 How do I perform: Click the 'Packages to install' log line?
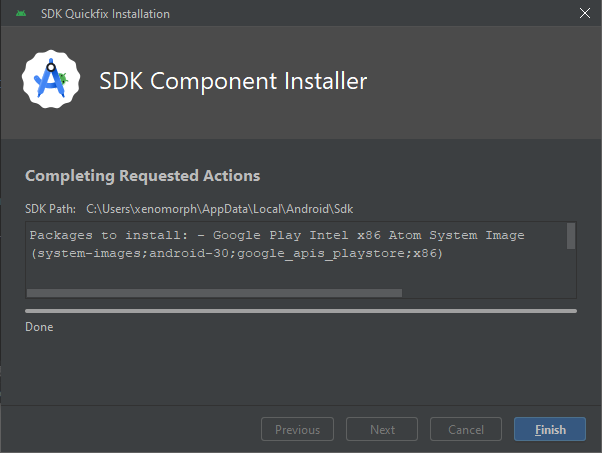click(x=277, y=235)
